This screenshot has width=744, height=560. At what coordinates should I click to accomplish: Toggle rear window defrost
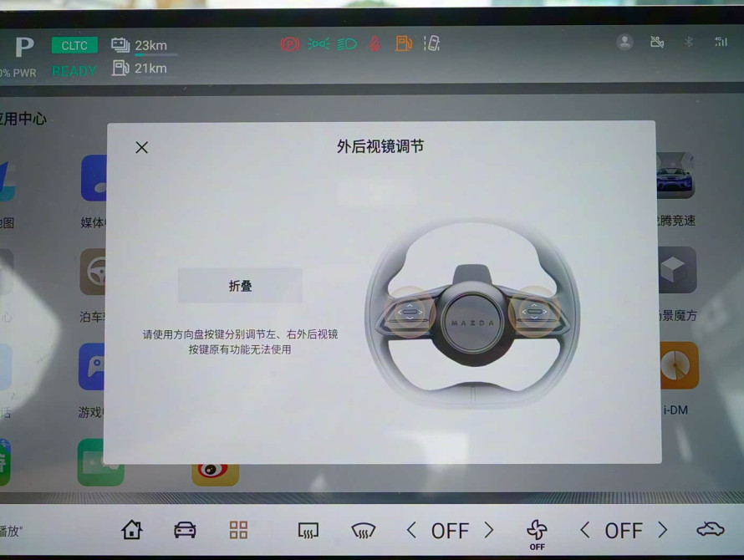point(308,530)
